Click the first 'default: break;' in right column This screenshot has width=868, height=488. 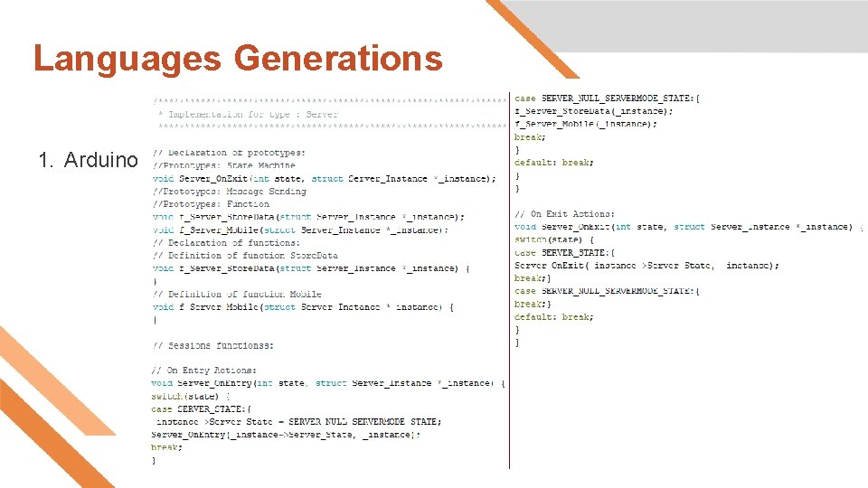[x=554, y=163]
